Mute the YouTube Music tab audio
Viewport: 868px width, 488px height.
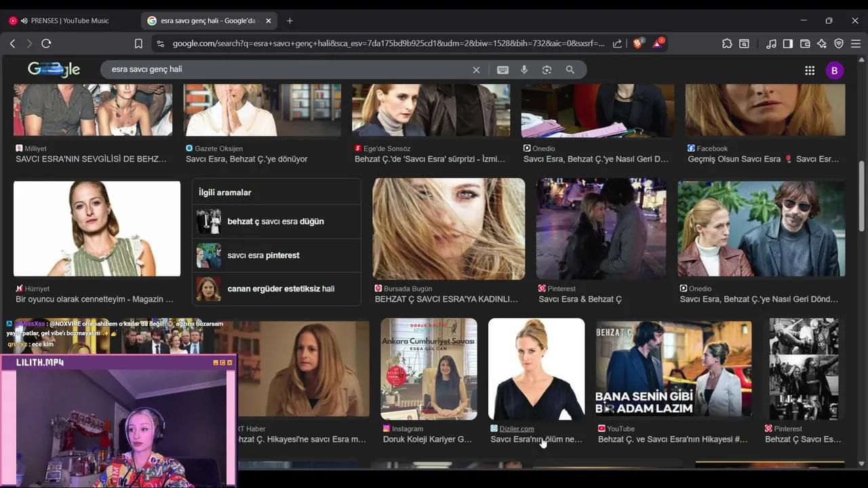coord(24,20)
